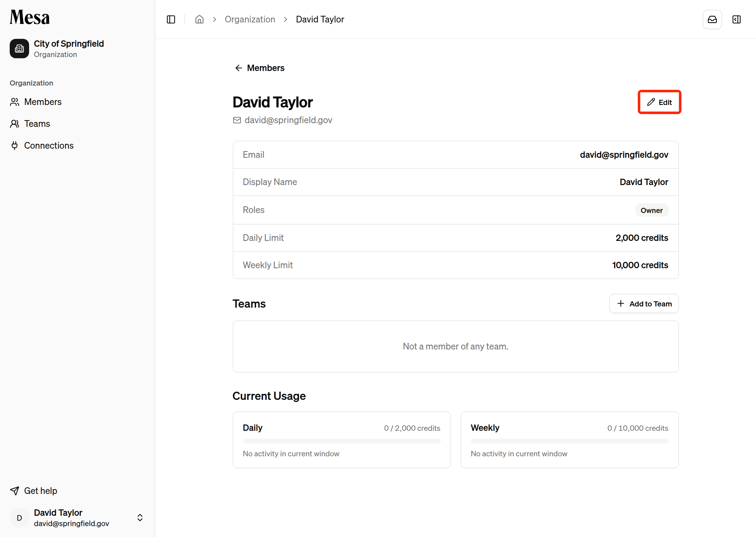Click the pencil Edit button
Image resolution: width=756 pixels, height=537 pixels.
[x=659, y=102]
